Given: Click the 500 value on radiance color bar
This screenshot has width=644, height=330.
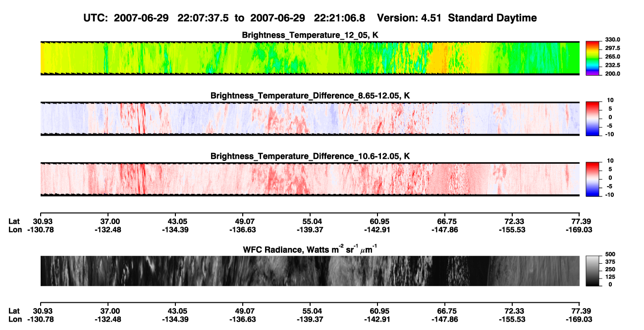Looking at the screenshot, I should point(610,254).
